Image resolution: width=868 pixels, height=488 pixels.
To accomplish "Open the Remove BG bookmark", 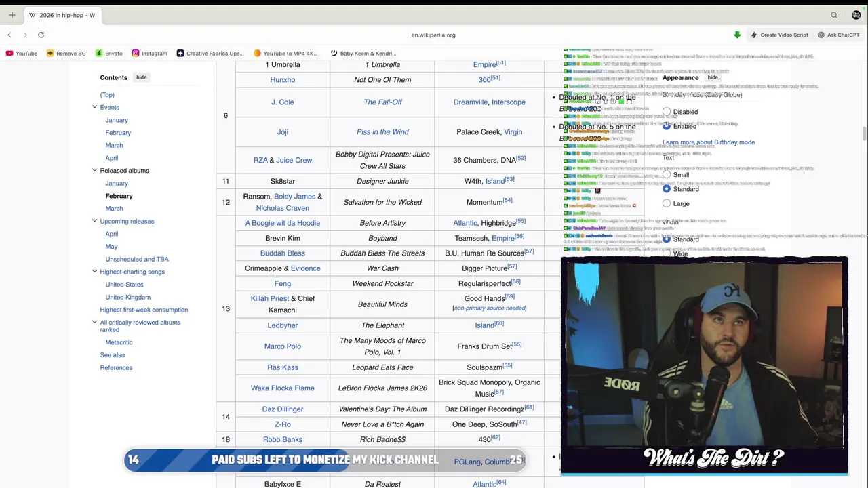I will point(66,53).
